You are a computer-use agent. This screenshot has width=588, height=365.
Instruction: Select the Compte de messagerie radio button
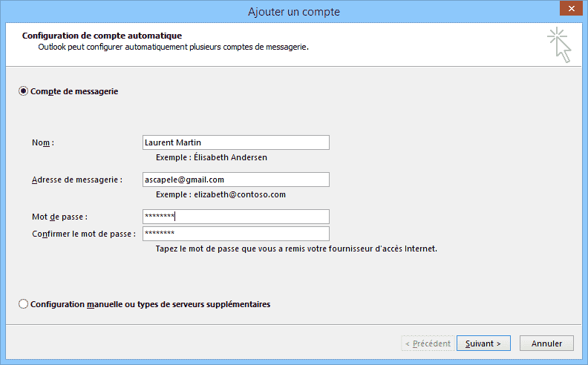[x=24, y=91]
